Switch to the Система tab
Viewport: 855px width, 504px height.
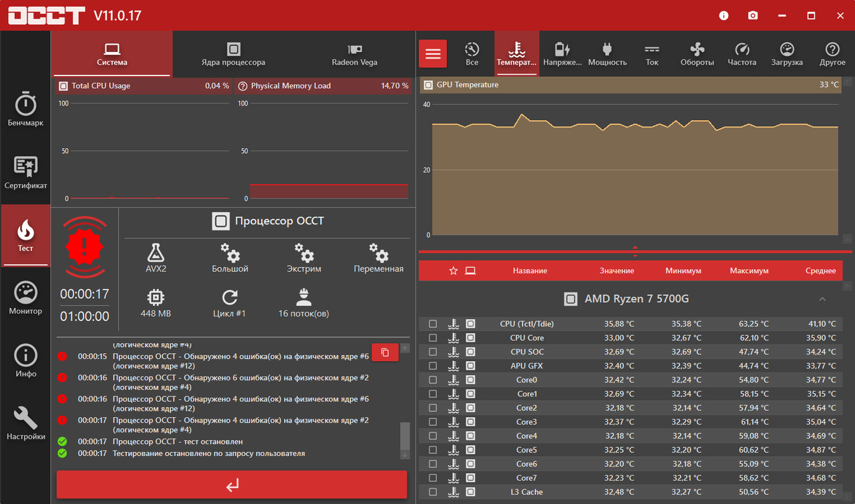click(112, 53)
